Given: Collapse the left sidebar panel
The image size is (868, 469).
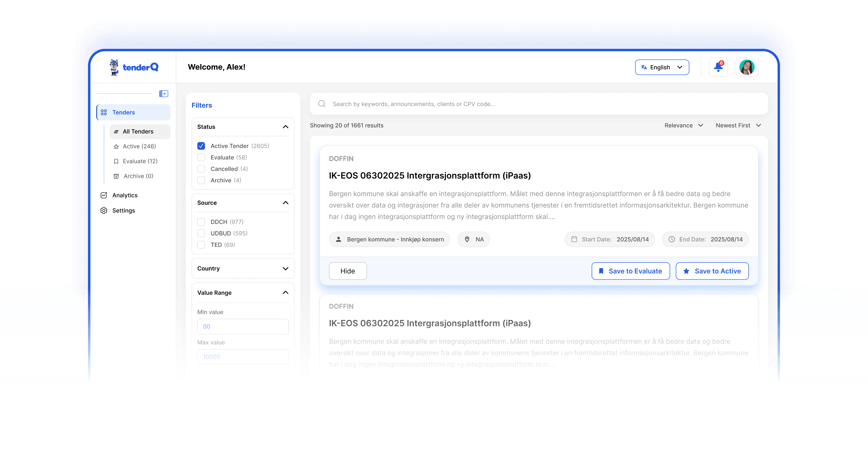Looking at the screenshot, I should click(164, 93).
